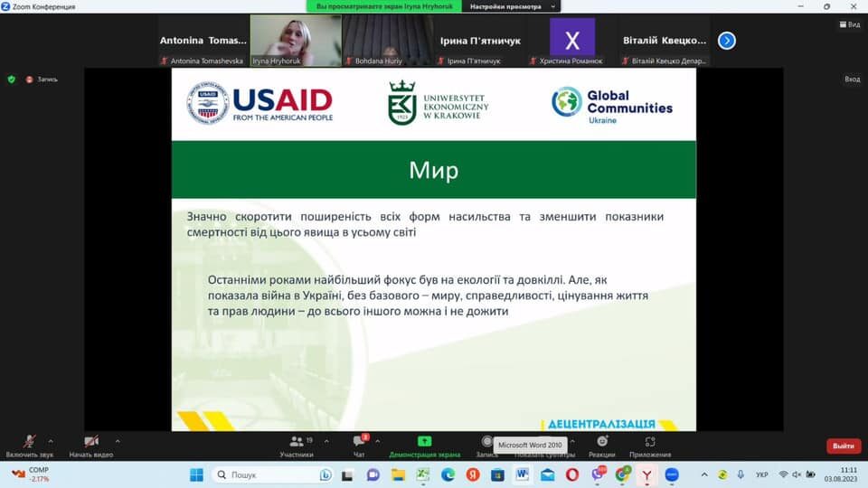Click the taskbar Пошук search field
This screenshot has height=488, width=868.
[271, 474]
